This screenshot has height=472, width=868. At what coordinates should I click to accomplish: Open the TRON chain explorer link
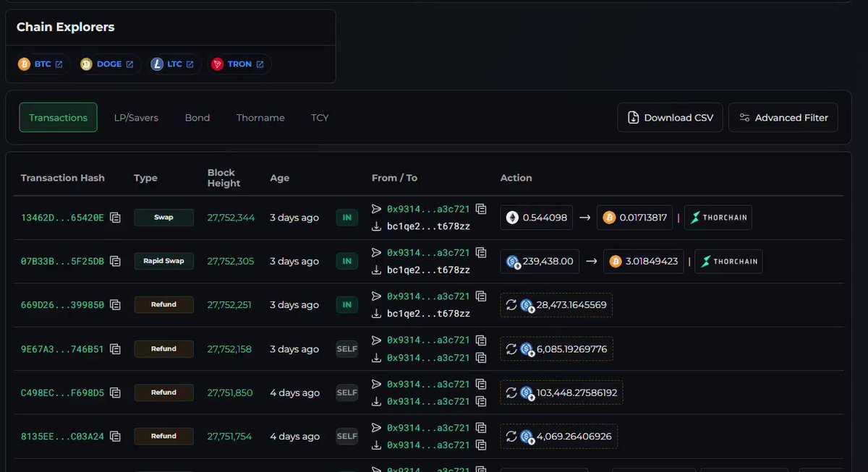pos(239,64)
